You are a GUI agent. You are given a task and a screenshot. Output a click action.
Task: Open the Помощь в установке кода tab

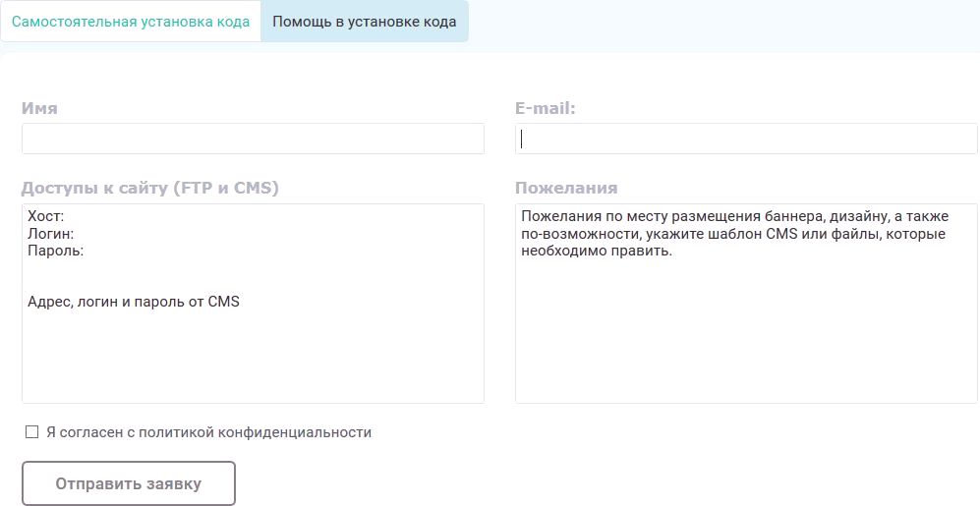pyautogui.click(x=364, y=22)
